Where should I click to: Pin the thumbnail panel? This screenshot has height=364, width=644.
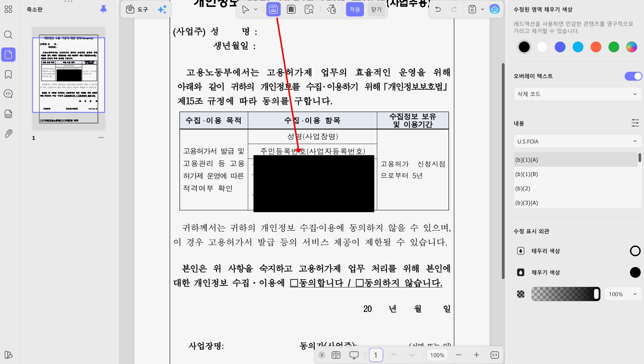pos(103,9)
